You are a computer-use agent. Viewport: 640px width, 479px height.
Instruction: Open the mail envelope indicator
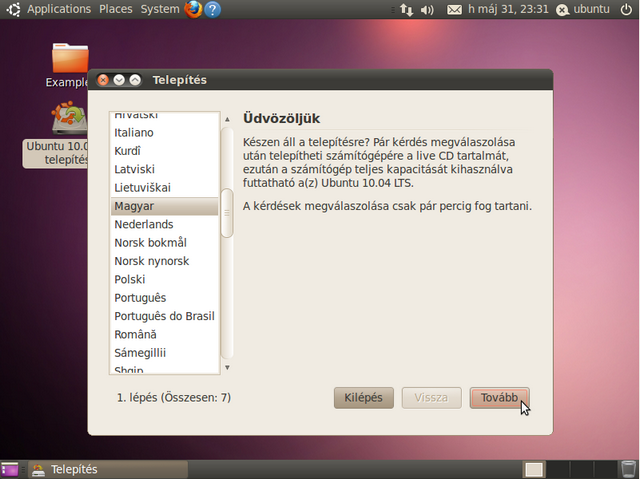point(455,10)
